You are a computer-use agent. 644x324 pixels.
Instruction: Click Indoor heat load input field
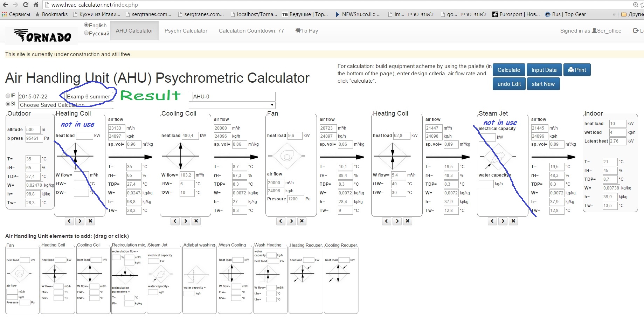pos(617,124)
